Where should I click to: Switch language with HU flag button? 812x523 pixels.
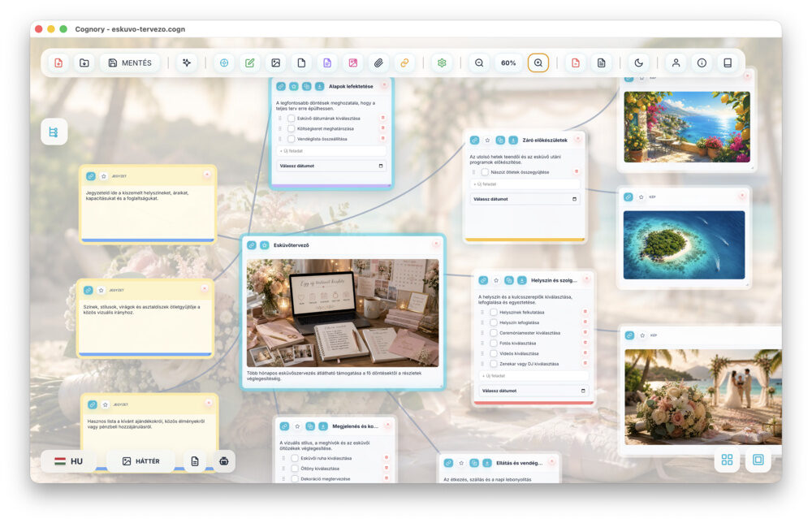(69, 460)
